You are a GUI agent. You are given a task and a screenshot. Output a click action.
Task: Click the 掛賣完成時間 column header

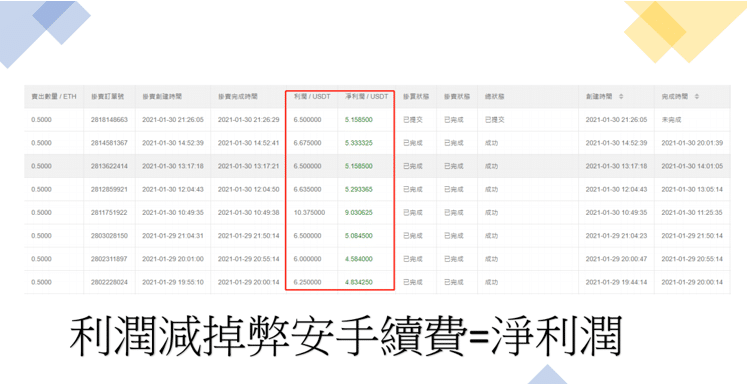[238, 97]
